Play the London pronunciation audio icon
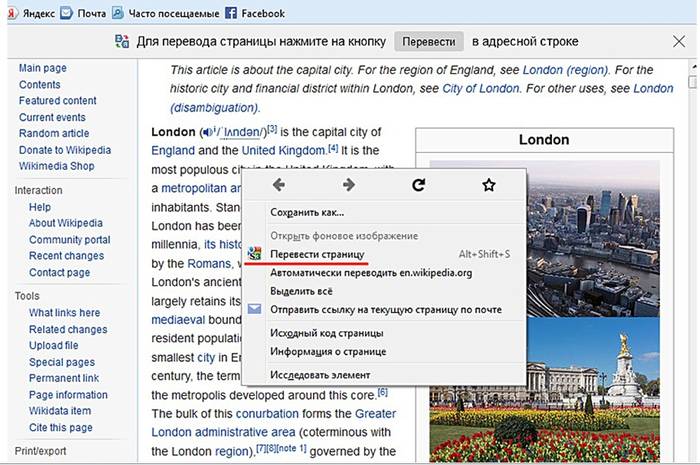The height and width of the screenshot is (465, 700). (207, 132)
